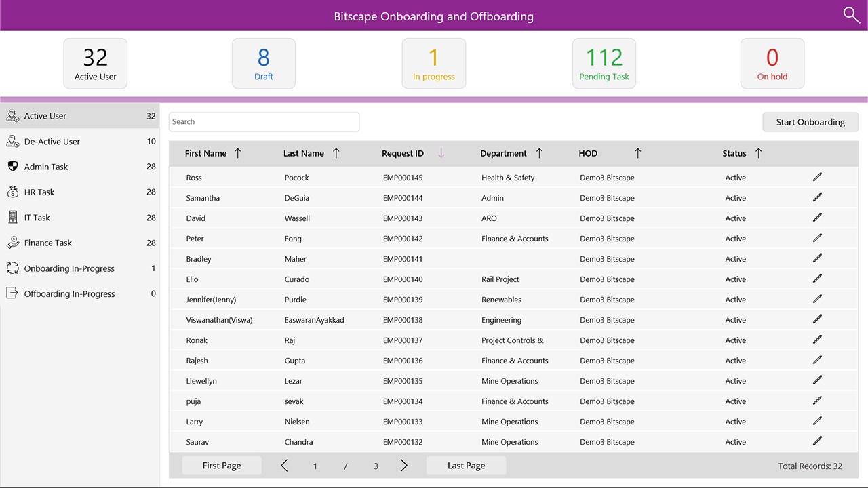Click the EaswaranAyakkad last name cell
This screenshot has height=488, width=868.
click(x=315, y=320)
